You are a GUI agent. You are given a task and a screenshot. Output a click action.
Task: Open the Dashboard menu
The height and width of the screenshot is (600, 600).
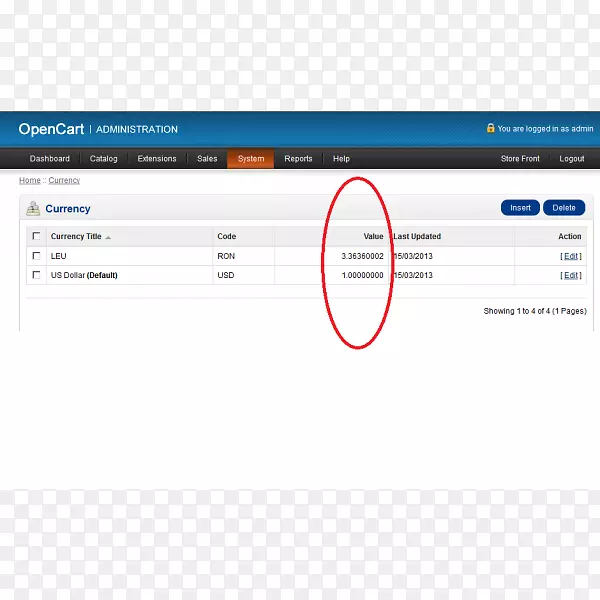50,158
